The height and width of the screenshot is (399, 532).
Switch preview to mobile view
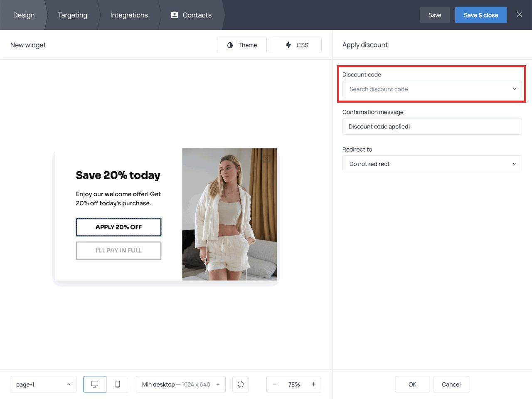tap(118, 384)
